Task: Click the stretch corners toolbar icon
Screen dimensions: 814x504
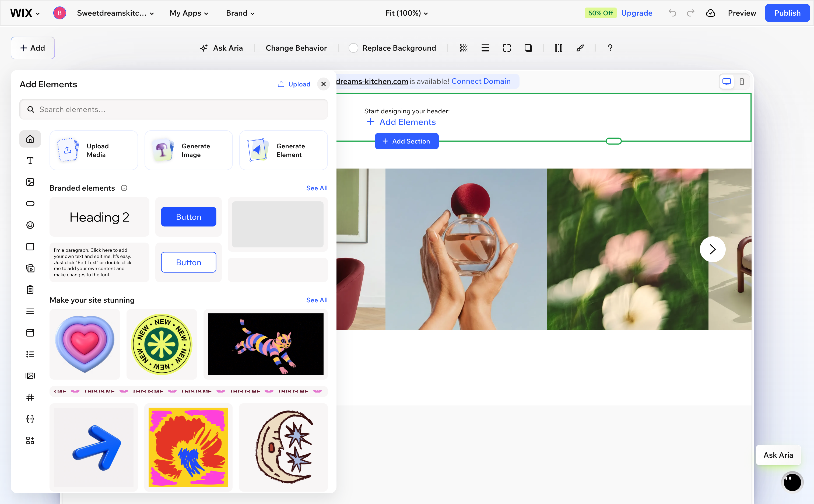Action: (x=506, y=48)
